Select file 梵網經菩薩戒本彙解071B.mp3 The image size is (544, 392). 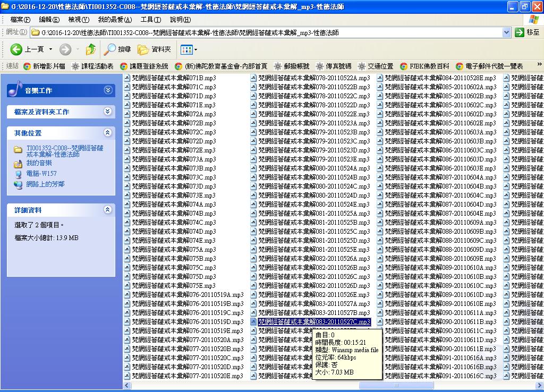[x=174, y=78]
